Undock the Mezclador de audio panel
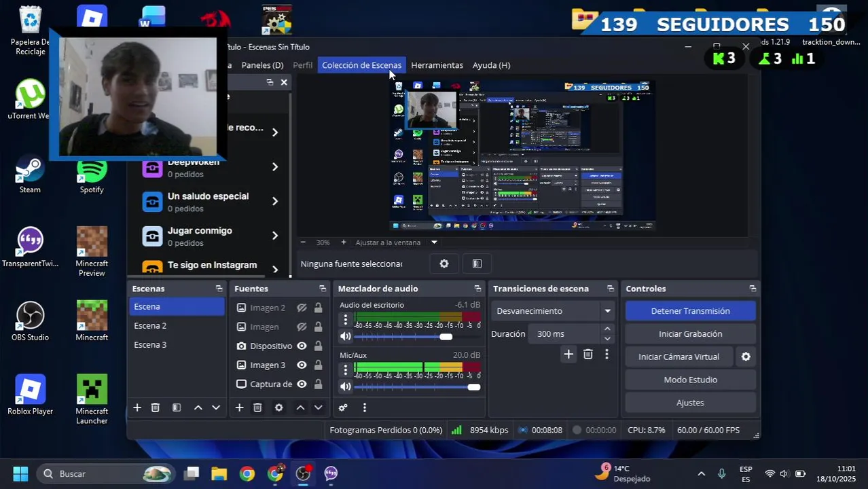868x489 pixels. [x=477, y=289]
